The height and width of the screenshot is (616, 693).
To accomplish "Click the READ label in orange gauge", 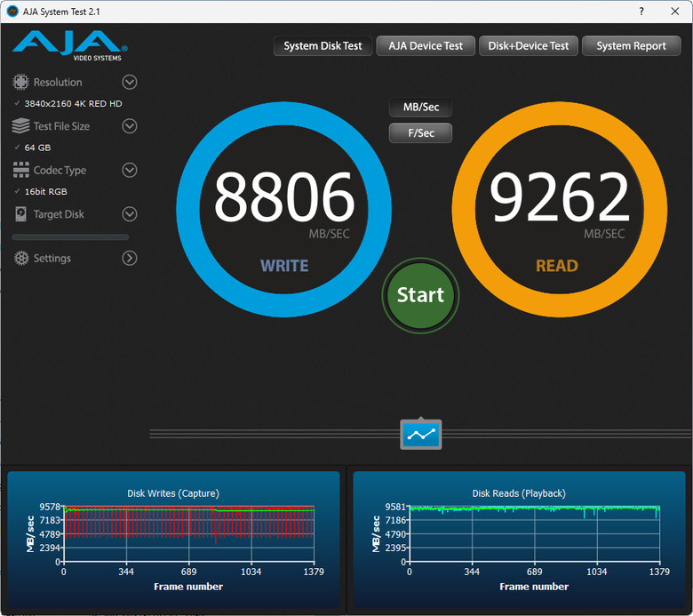I will [x=557, y=266].
